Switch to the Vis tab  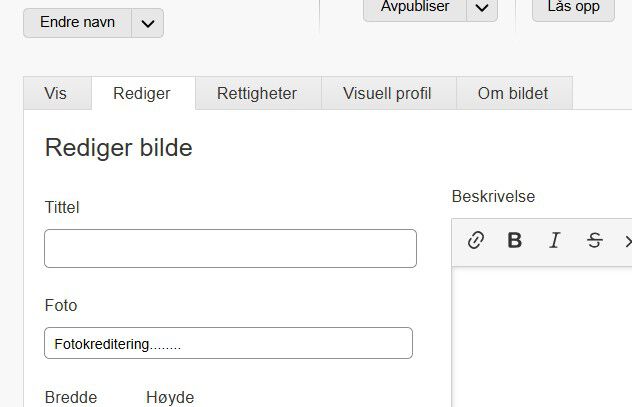(58, 93)
